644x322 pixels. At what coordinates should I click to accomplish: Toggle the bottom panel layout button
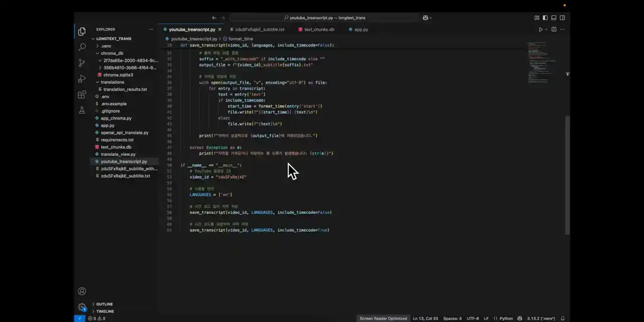coord(554,18)
